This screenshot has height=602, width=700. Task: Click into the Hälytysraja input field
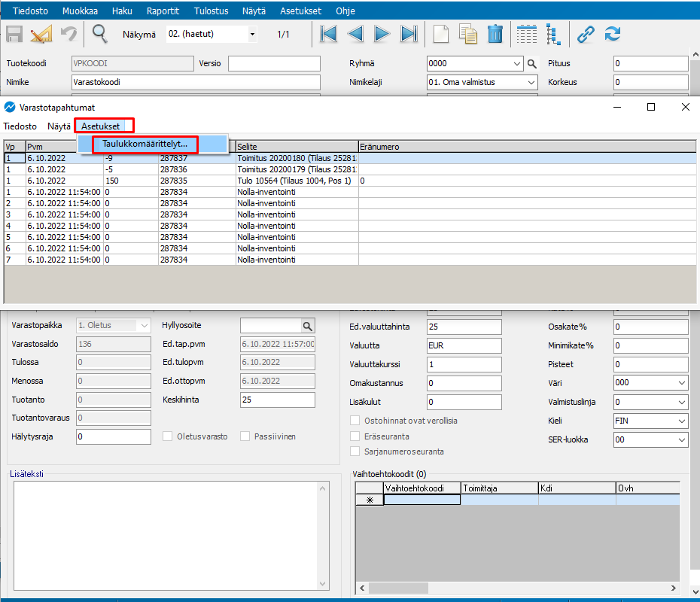point(113,436)
